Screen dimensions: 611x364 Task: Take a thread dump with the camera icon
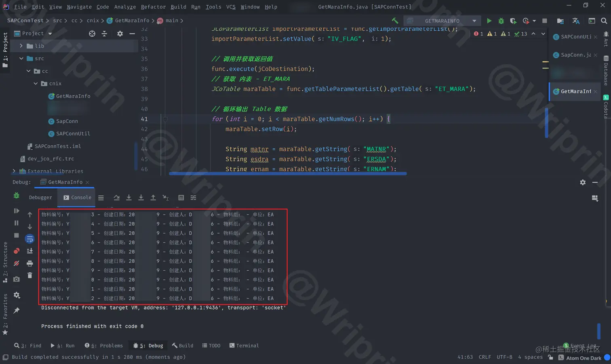(16, 278)
